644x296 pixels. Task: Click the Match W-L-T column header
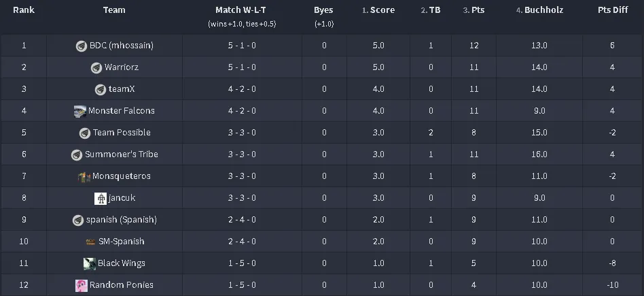(x=240, y=10)
